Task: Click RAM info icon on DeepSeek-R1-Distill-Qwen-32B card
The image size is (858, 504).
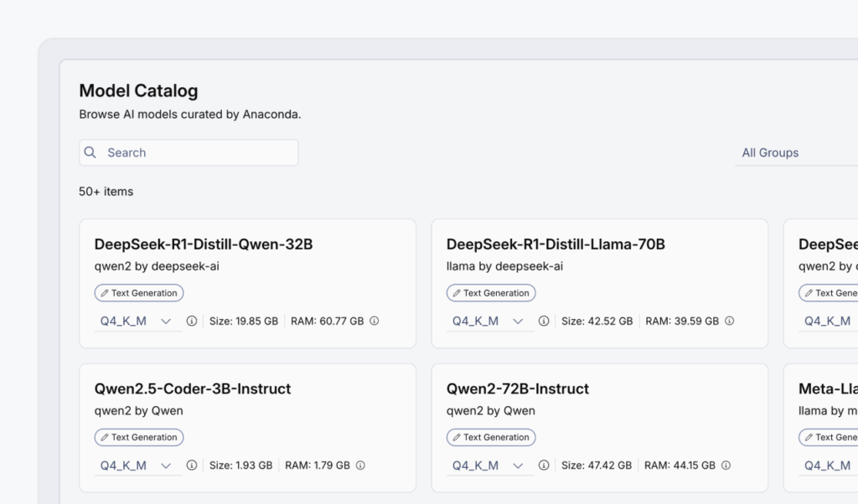Action: [x=375, y=321]
